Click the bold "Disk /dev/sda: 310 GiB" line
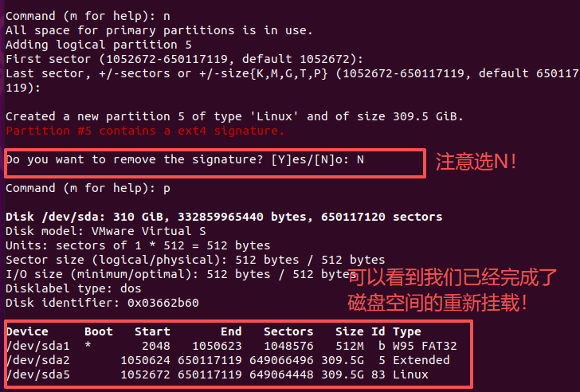The height and width of the screenshot is (392, 580). 223,217
